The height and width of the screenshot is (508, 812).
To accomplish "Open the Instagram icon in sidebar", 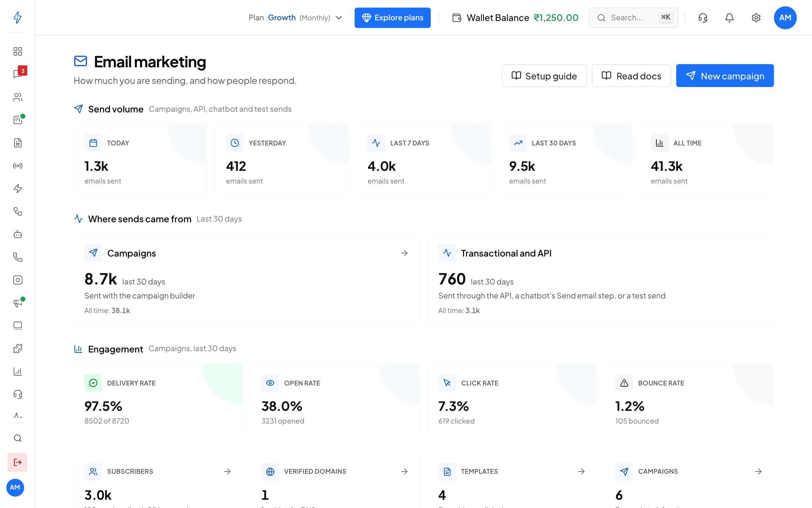I will coord(17,280).
